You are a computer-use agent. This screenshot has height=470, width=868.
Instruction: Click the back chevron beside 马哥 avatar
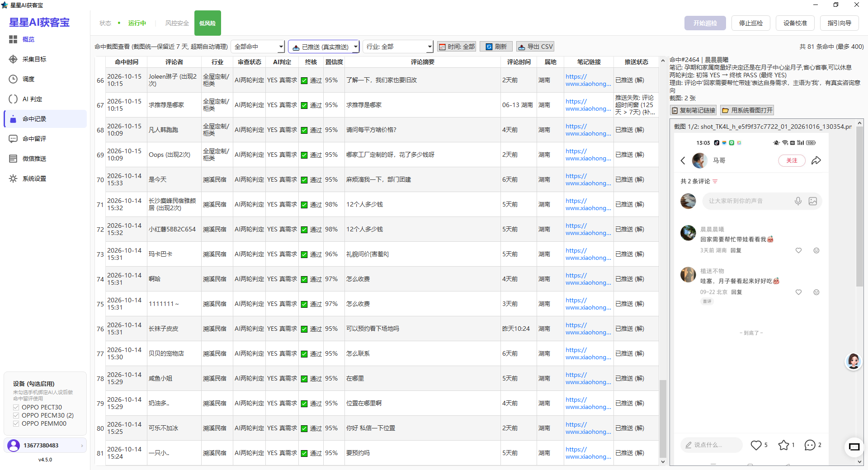[683, 160]
